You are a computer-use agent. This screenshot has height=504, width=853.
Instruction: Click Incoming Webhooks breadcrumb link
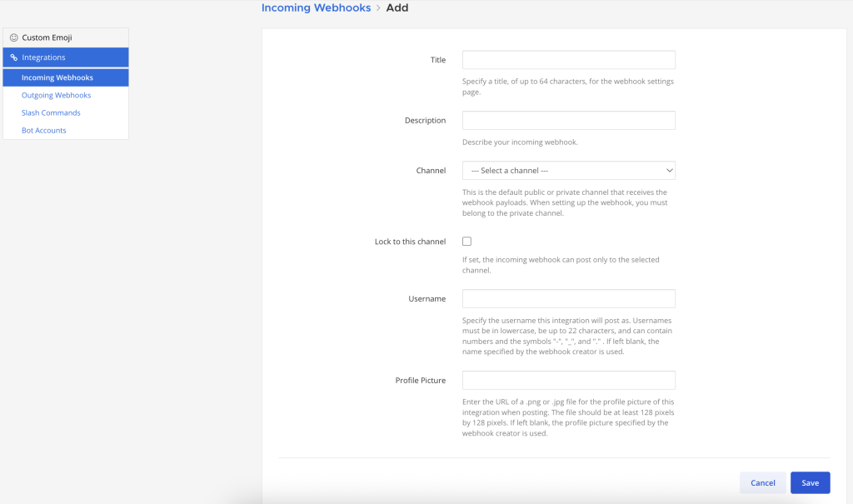(316, 7)
